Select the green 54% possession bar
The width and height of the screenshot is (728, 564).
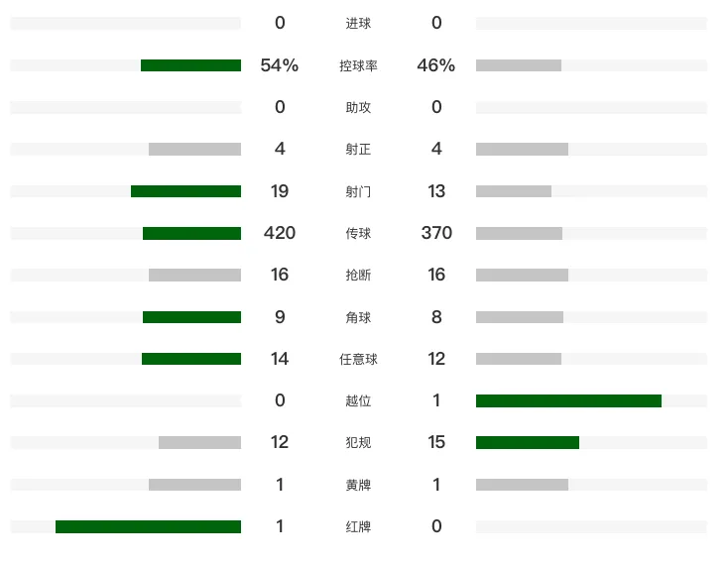190,65
